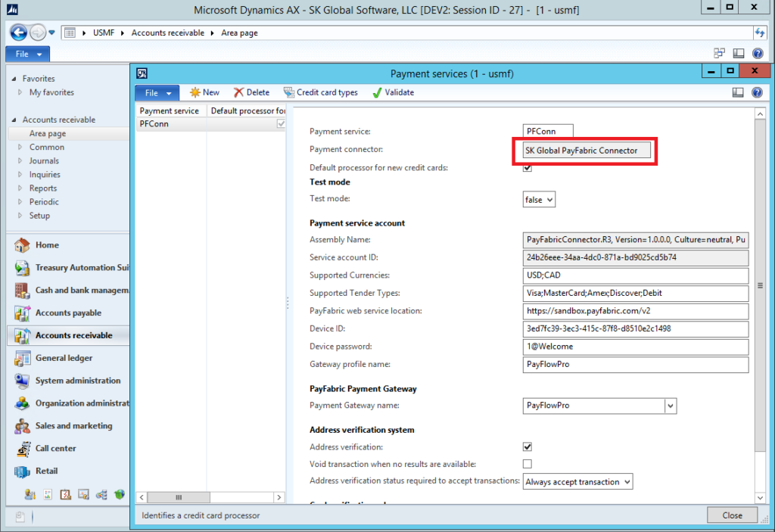The image size is (775, 532).
Task: Click the form vertical scrollbar down arrow
Action: click(760, 498)
